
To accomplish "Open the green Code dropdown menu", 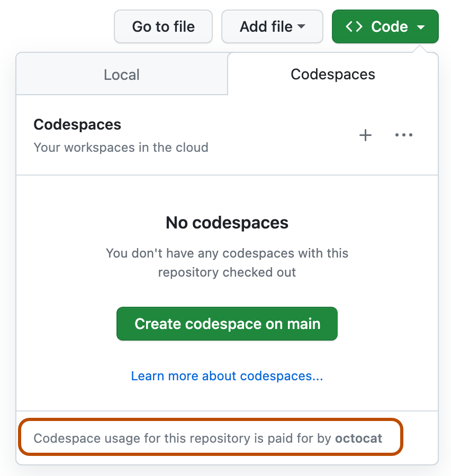I will 385,26.
